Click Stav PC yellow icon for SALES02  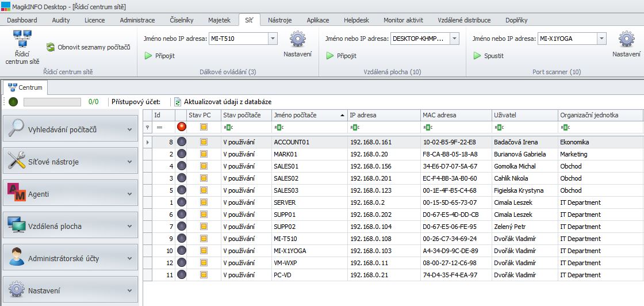204,178
